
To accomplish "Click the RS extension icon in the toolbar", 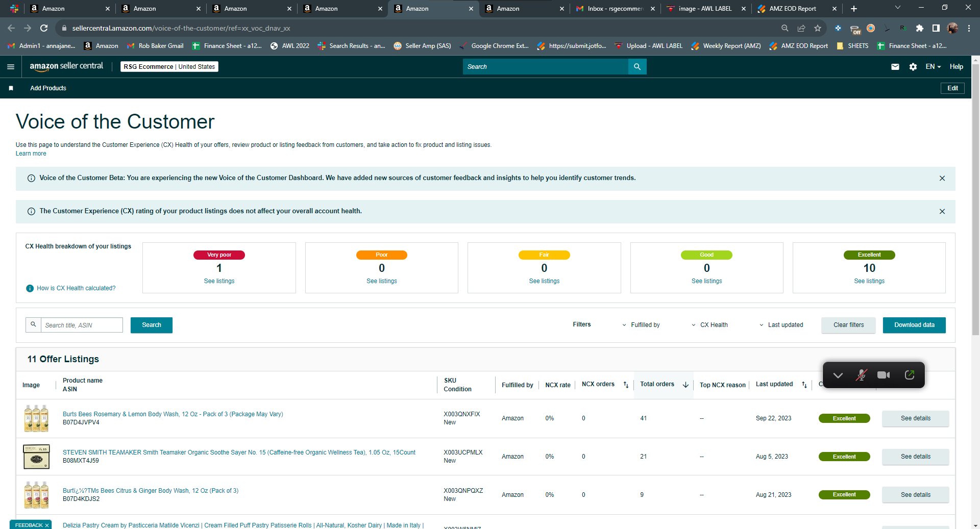I will (903, 29).
